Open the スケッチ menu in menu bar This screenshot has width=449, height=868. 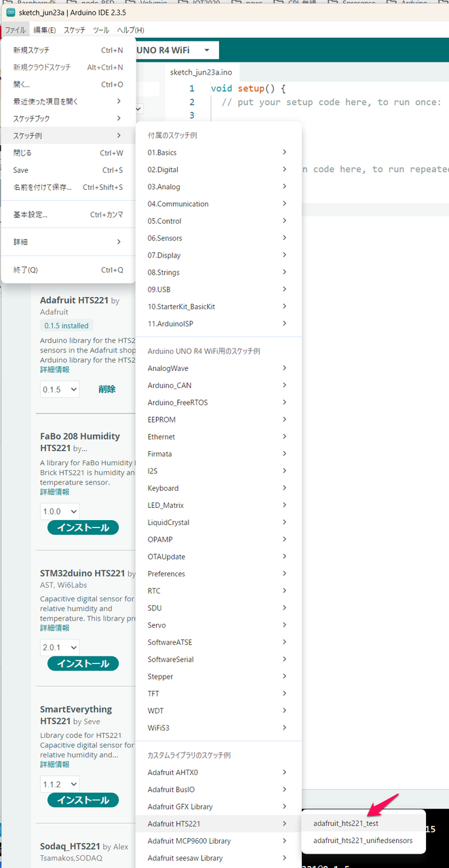(x=75, y=31)
